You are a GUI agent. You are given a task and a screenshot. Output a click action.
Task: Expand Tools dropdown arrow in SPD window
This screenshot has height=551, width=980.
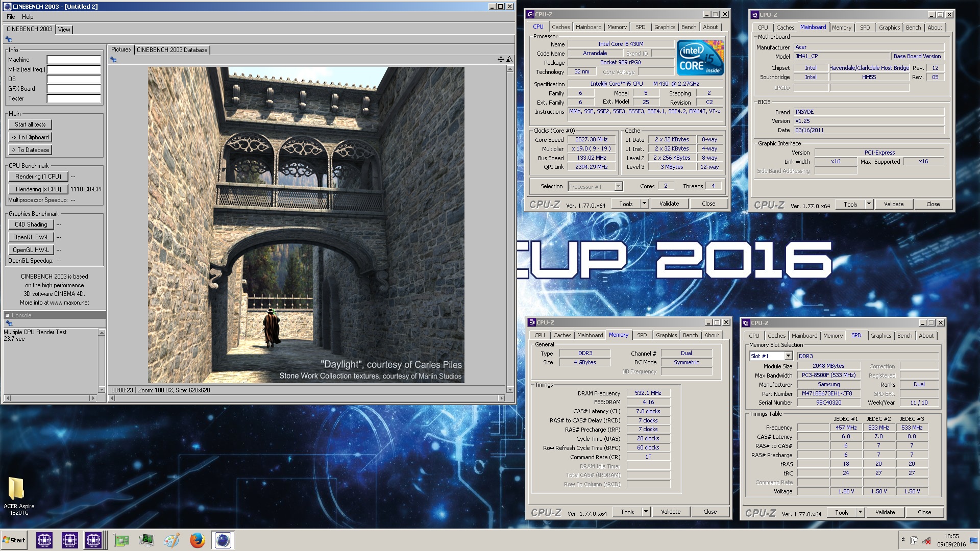tap(860, 512)
